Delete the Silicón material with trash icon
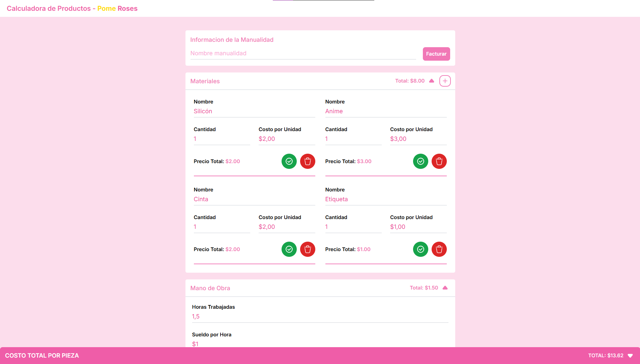The image size is (640, 364). pos(308,161)
